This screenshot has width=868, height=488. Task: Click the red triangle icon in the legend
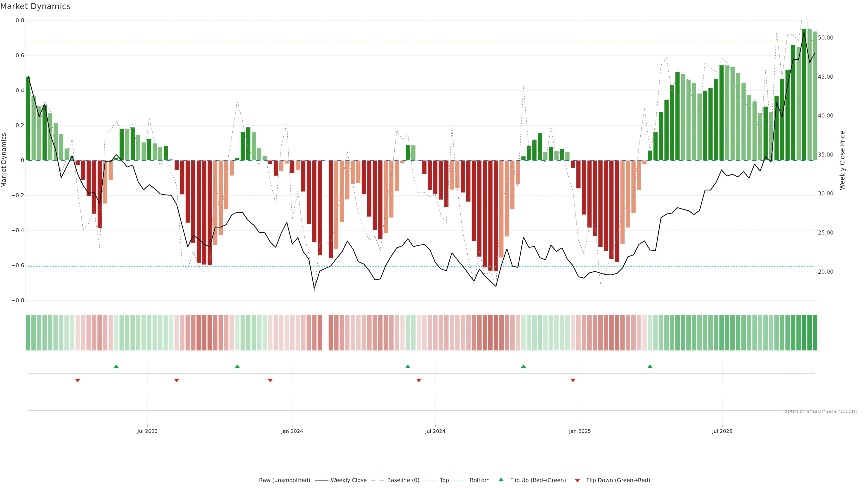[x=577, y=480]
